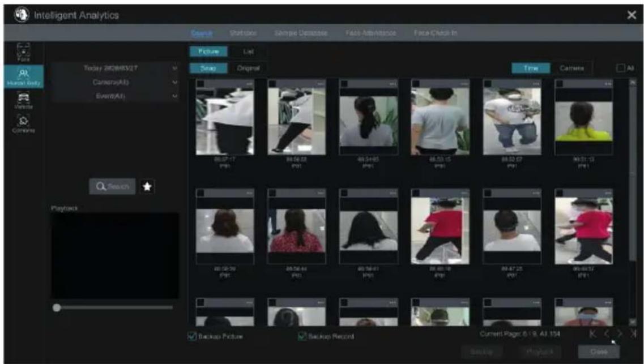Click scroll-down arrow of the results scrollbar
This screenshot has height=364, width=644.
click(x=633, y=322)
